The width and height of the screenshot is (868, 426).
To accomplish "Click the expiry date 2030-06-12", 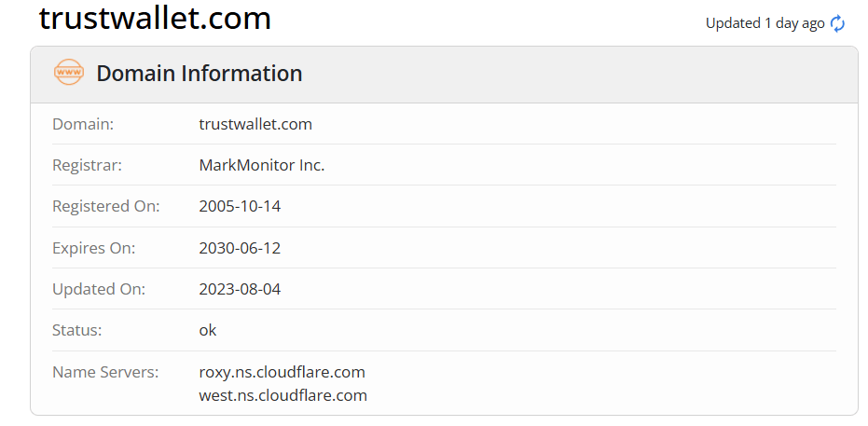I will click(x=240, y=248).
